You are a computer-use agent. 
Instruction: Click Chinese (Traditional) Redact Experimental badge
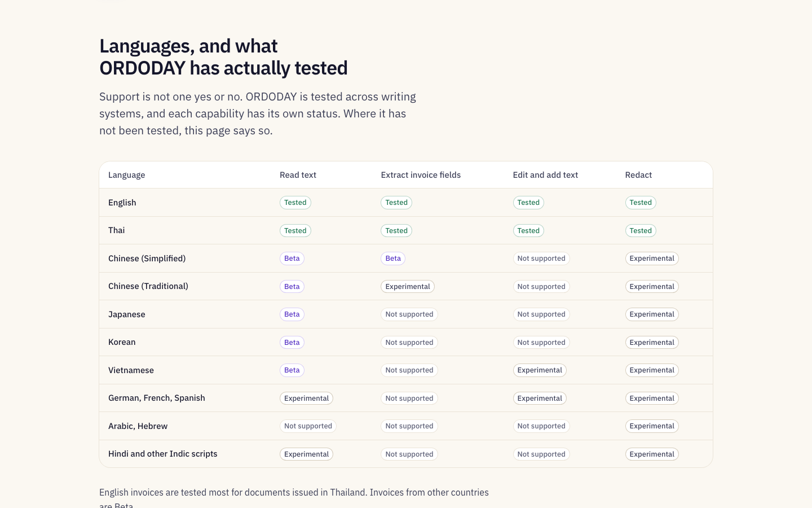coord(652,286)
